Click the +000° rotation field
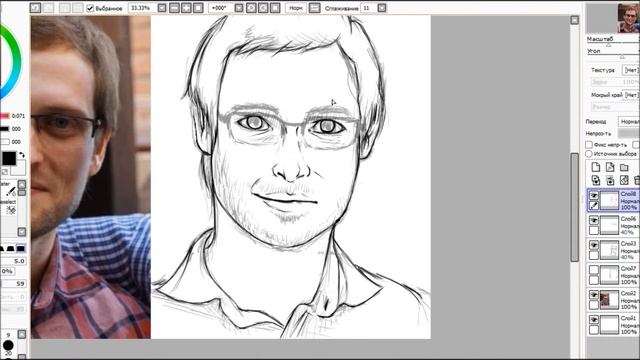The width and height of the screenshot is (640, 360). 221,8
